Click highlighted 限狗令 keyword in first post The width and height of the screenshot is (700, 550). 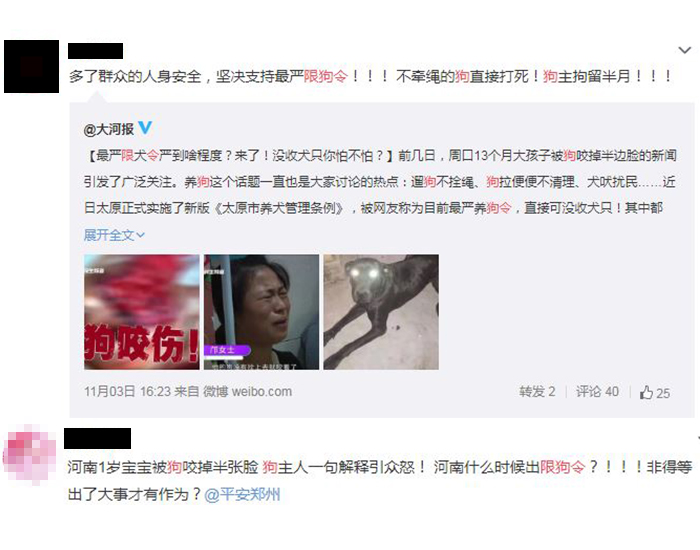325,76
